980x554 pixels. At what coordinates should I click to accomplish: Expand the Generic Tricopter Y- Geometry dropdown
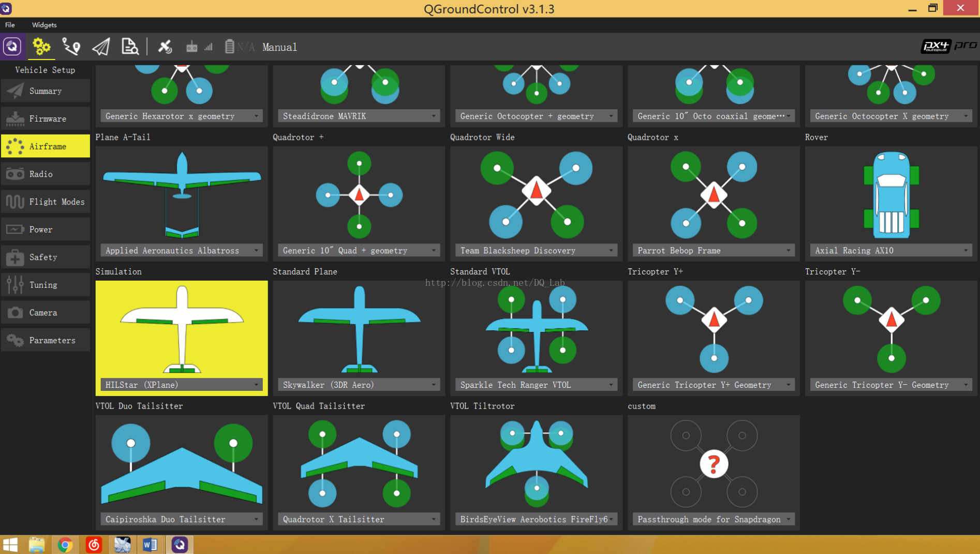(891, 385)
